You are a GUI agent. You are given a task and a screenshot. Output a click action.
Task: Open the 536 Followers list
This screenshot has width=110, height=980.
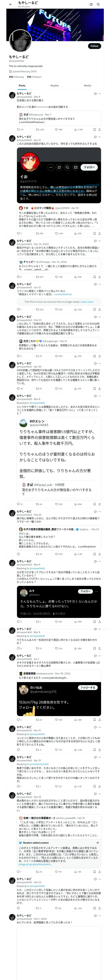click(34, 77)
